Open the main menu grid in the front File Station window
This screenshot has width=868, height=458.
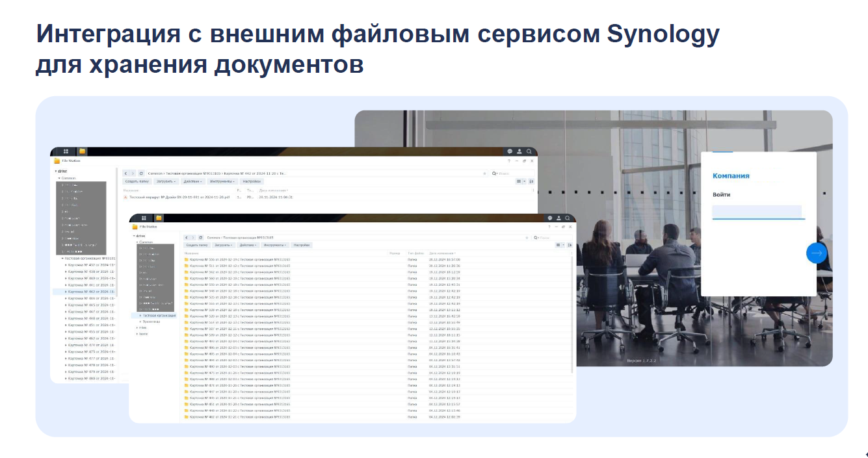tap(142, 218)
